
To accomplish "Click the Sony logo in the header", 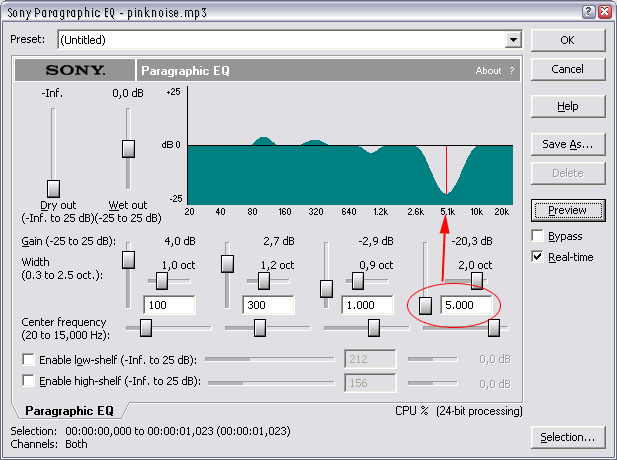I will click(x=75, y=71).
